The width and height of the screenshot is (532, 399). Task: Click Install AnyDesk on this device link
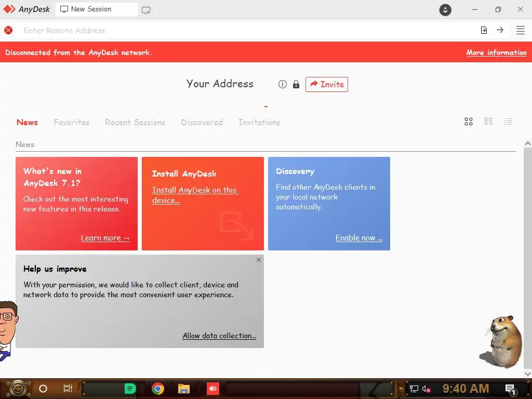[195, 195]
